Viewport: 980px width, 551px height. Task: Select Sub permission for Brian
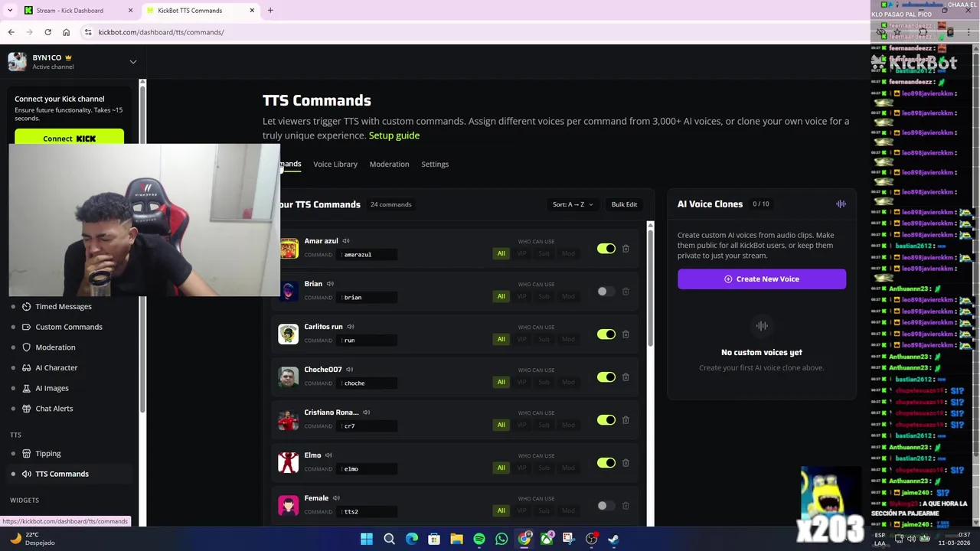(544, 296)
